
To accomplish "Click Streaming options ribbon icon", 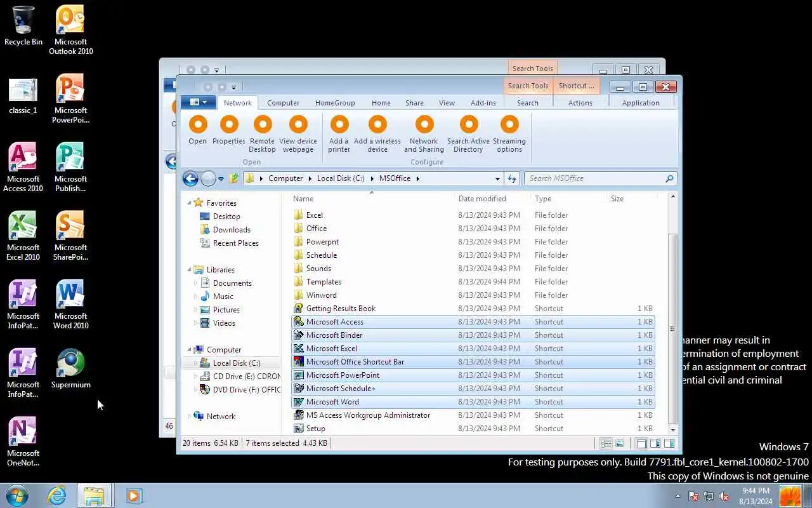I will (509, 124).
